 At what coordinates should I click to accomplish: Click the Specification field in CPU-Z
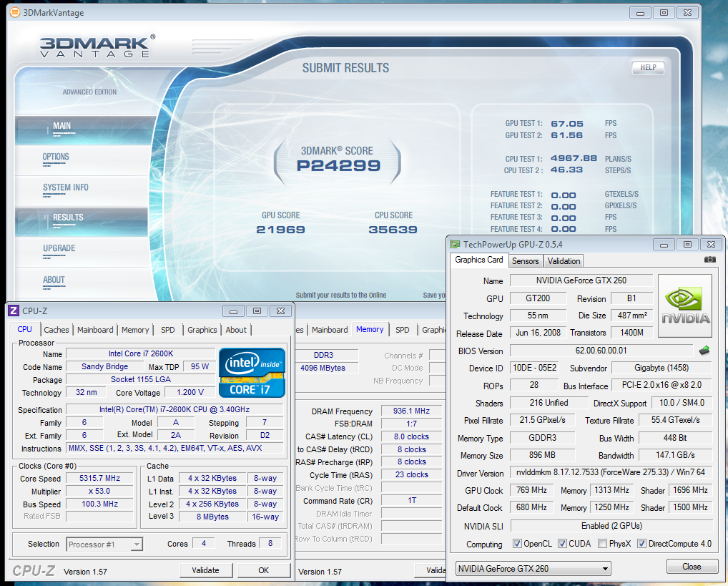coord(174,409)
